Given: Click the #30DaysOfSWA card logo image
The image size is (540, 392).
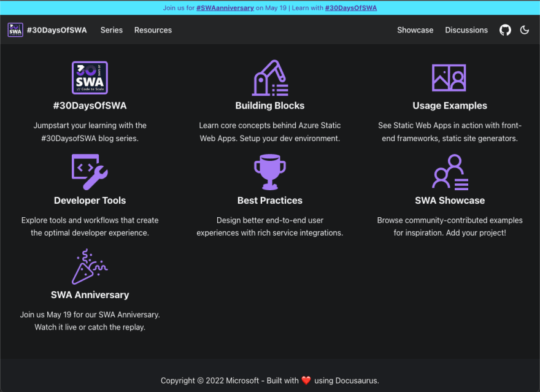Looking at the screenshot, I should pyautogui.click(x=90, y=78).
